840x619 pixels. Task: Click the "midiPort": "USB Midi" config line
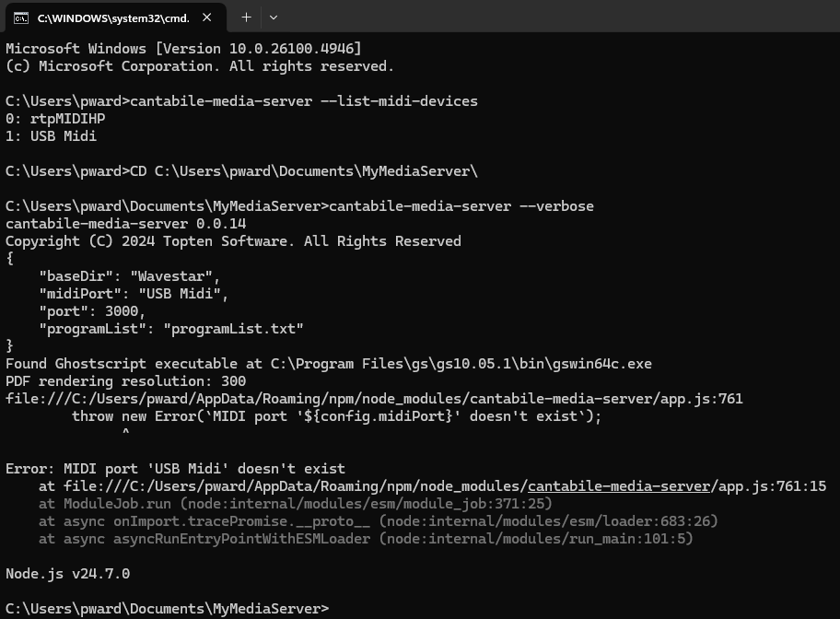point(134,294)
